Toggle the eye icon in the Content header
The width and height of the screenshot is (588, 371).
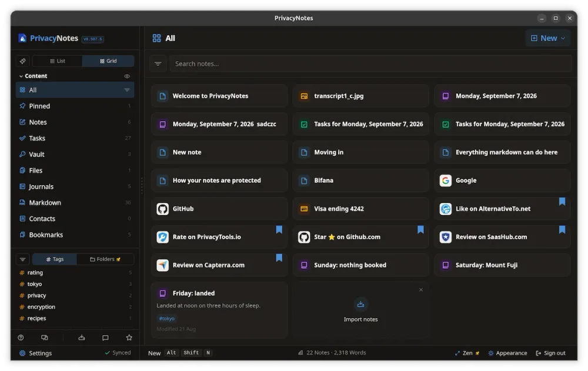(127, 76)
